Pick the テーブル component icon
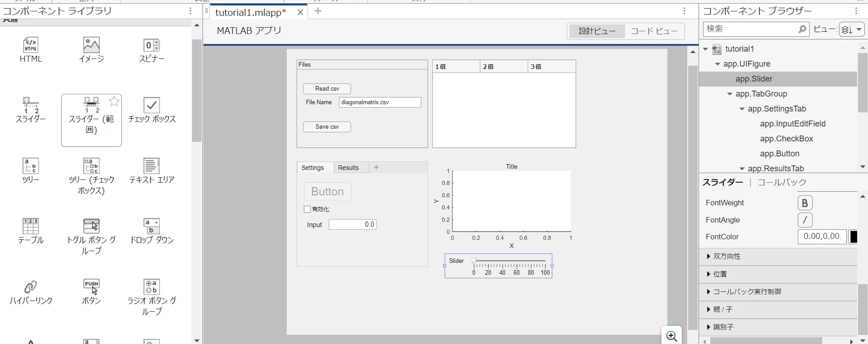The image size is (868, 344). pyautogui.click(x=31, y=226)
